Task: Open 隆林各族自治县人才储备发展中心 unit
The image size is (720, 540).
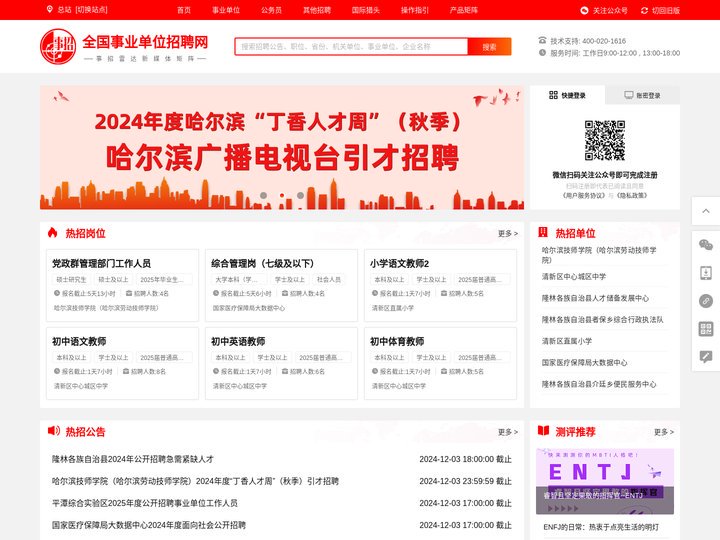Action: pos(595,298)
